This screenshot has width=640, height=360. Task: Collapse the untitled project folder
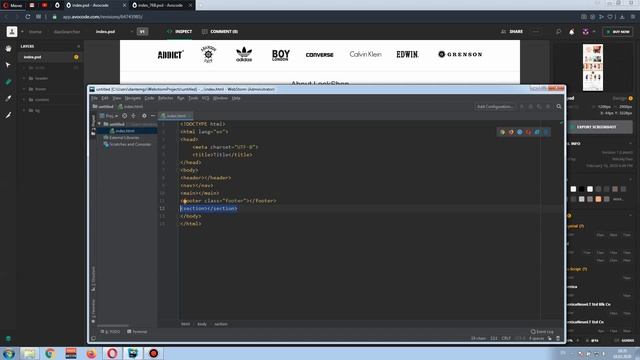click(x=99, y=124)
